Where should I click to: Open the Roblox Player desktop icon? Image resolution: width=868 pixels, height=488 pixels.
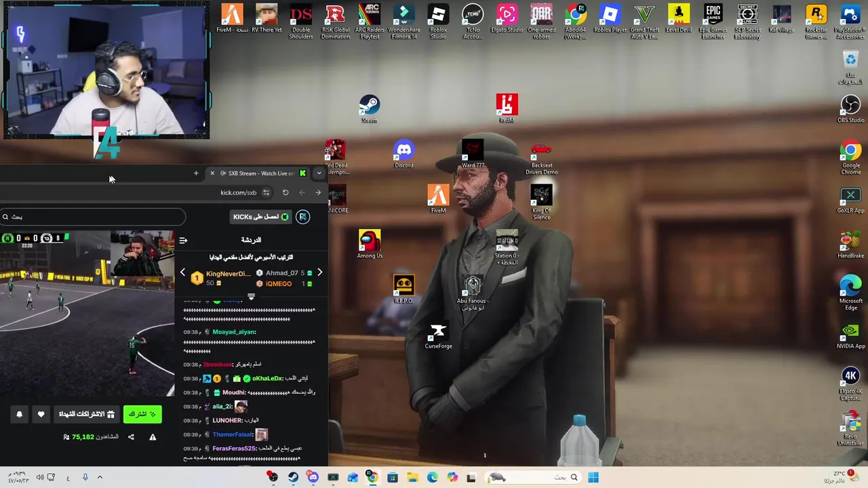click(x=610, y=18)
